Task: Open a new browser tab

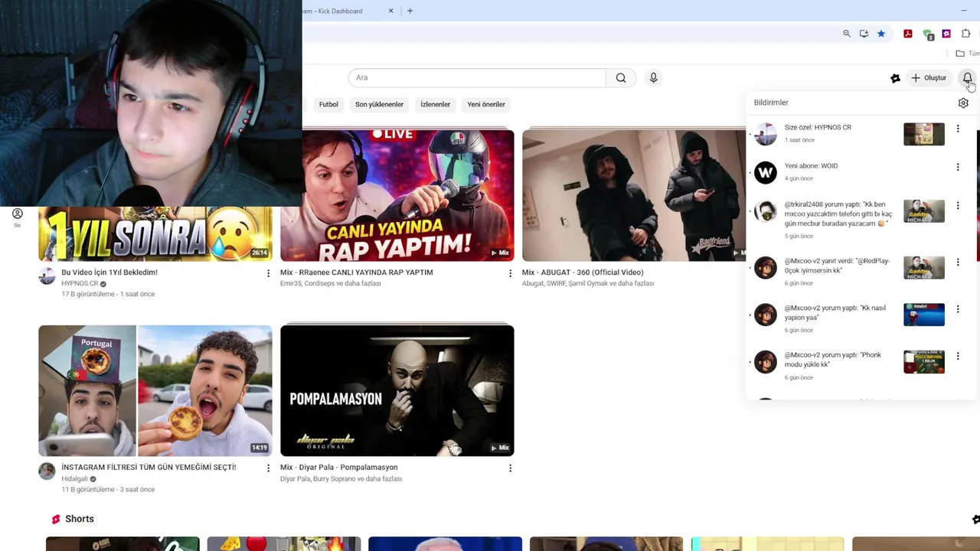Action: tap(410, 11)
